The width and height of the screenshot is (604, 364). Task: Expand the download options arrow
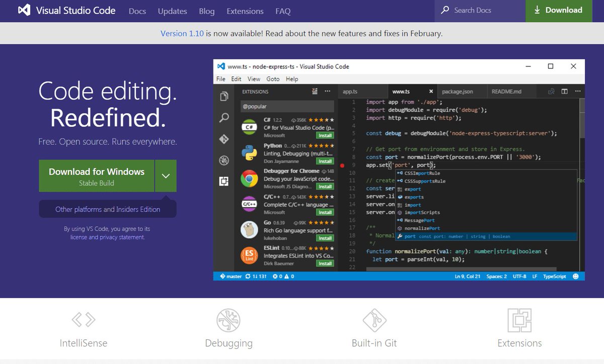tap(166, 176)
